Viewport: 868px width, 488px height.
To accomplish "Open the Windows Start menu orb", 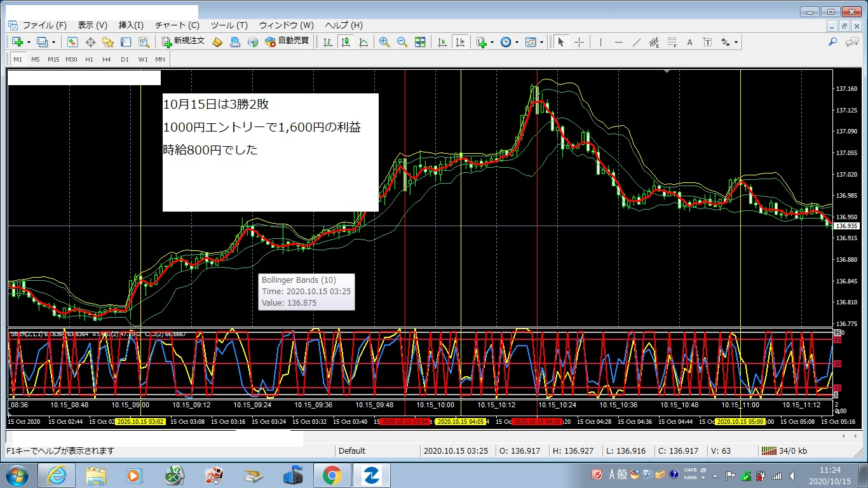I will pos(16,475).
